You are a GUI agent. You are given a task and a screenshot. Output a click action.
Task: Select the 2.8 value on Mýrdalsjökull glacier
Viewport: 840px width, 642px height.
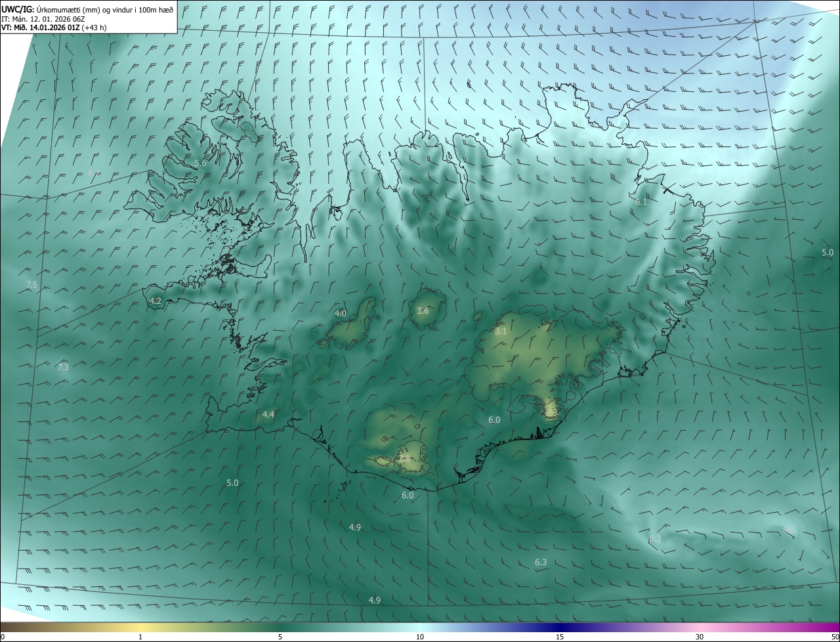click(x=404, y=458)
